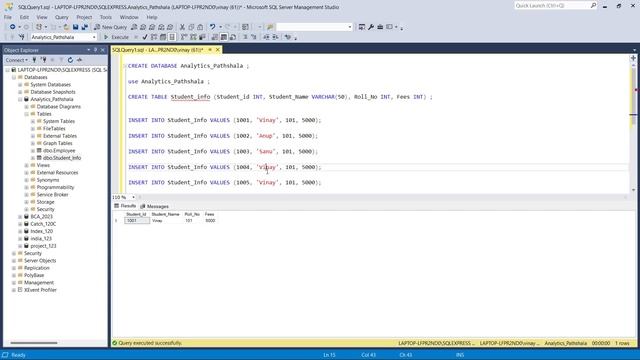Expand the dbo.Student_Info table node
The height and width of the screenshot is (360, 640).
pos(33,158)
